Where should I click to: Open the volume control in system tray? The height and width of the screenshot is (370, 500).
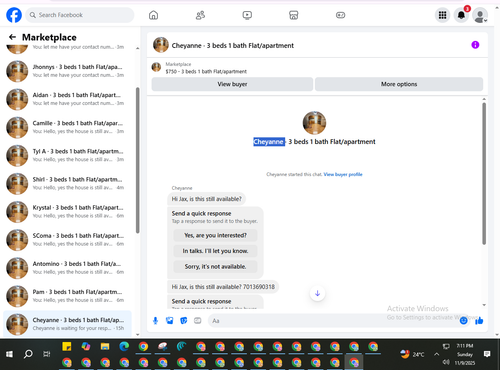446,362
